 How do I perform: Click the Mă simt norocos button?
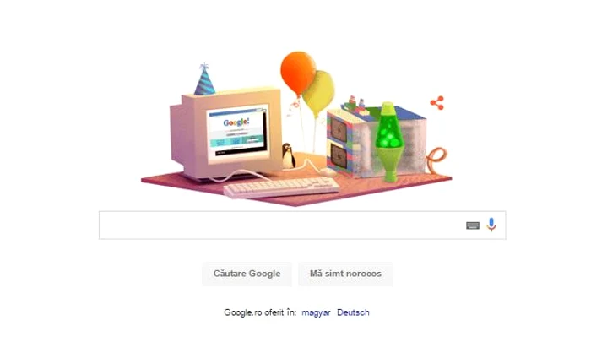(x=345, y=274)
